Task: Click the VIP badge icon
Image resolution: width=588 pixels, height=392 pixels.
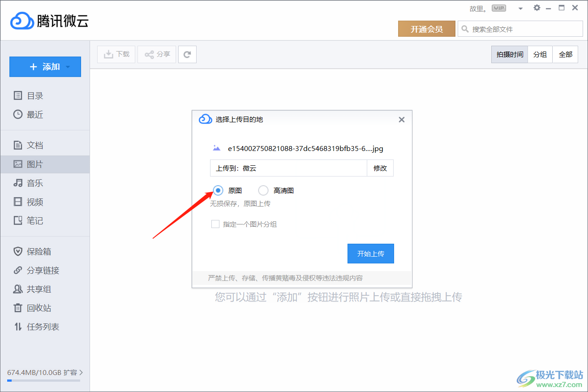Action: coord(498,8)
